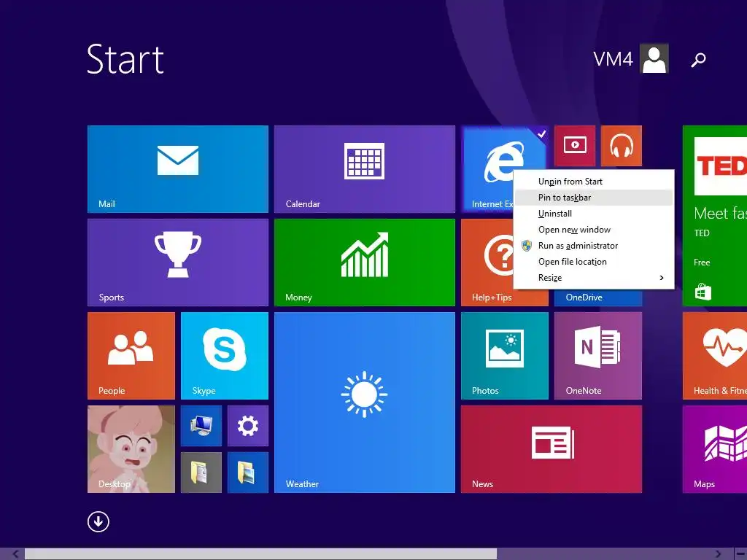Image resolution: width=747 pixels, height=560 pixels.
Task: Choose Open file location
Action: (x=594, y=262)
